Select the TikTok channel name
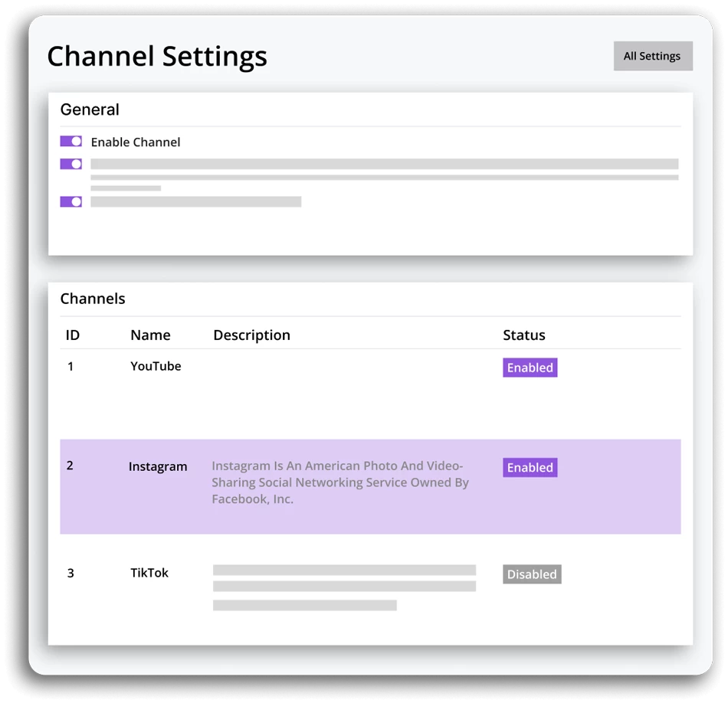 coord(149,573)
